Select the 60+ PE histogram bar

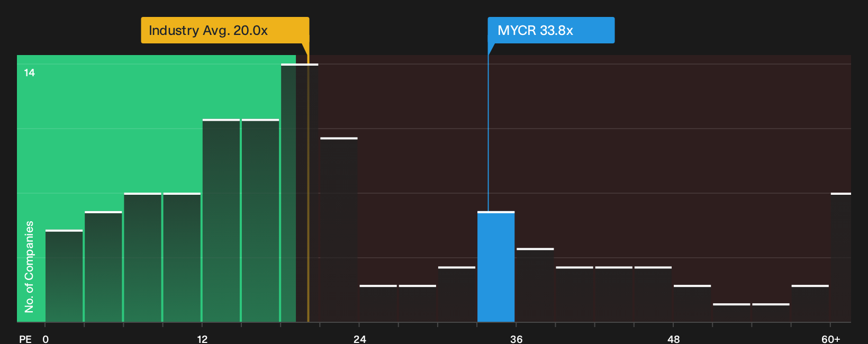[x=841, y=258]
